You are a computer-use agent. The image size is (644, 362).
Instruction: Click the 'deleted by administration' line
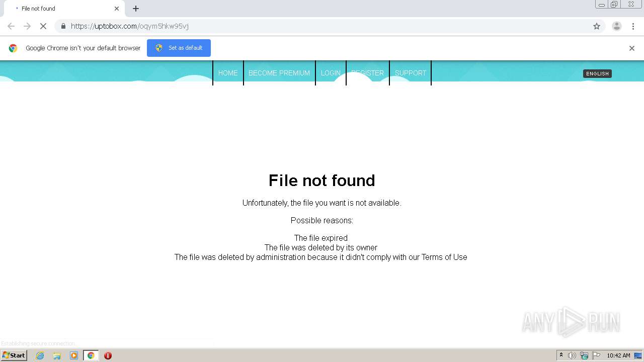(x=321, y=257)
